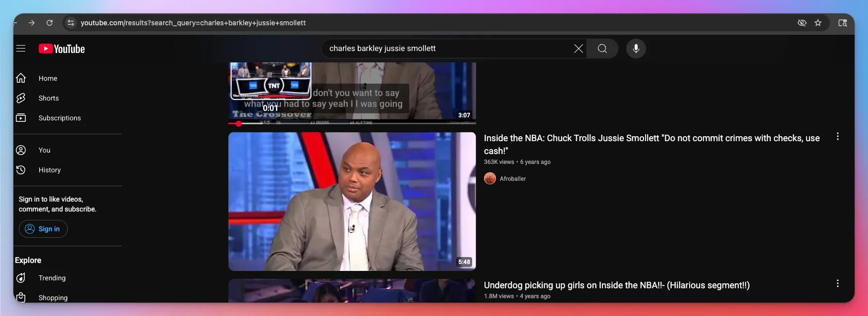Start voice search with the microphone
This screenshot has width=868, height=316.
point(636,49)
